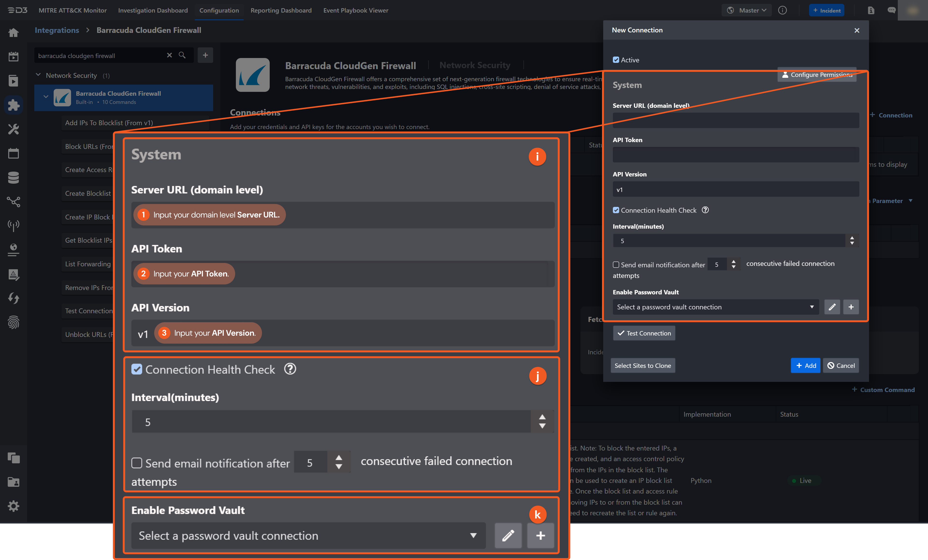Open the Integrations puzzle piece sidebar icon

[14, 105]
